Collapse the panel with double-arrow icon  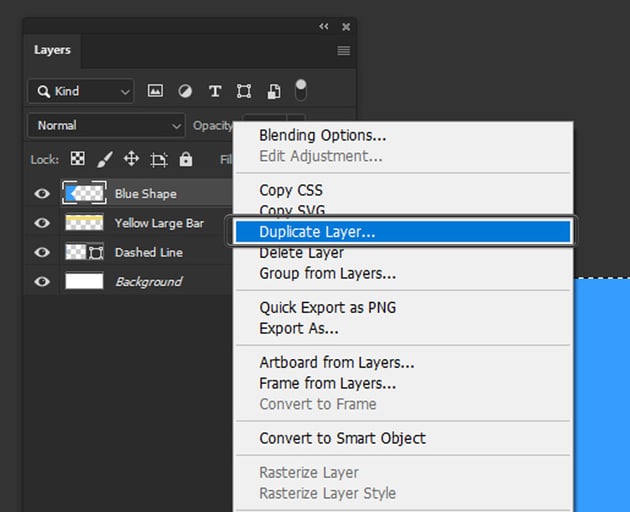(x=324, y=27)
